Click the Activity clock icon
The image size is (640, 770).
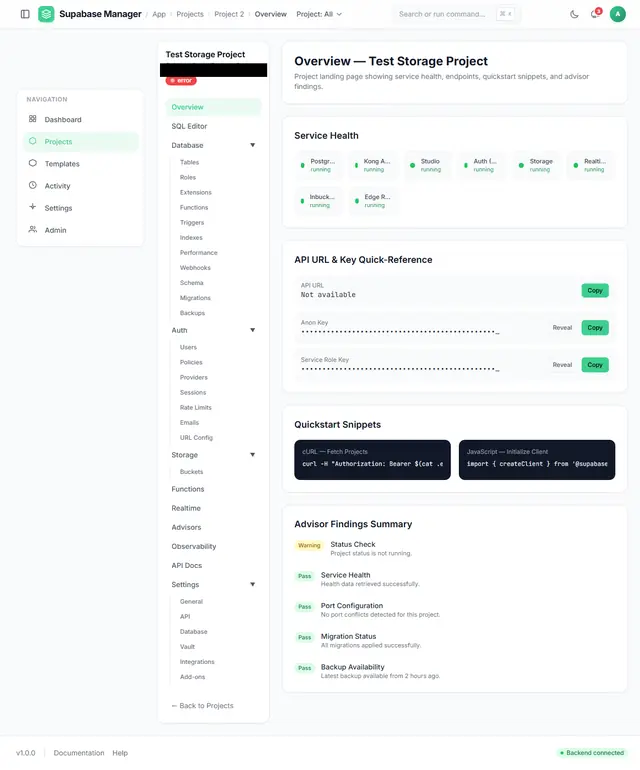(x=32, y=185)
